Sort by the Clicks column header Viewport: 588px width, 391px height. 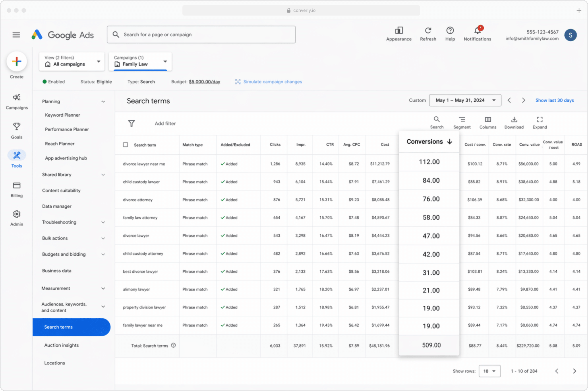click(x=275, y=145)
